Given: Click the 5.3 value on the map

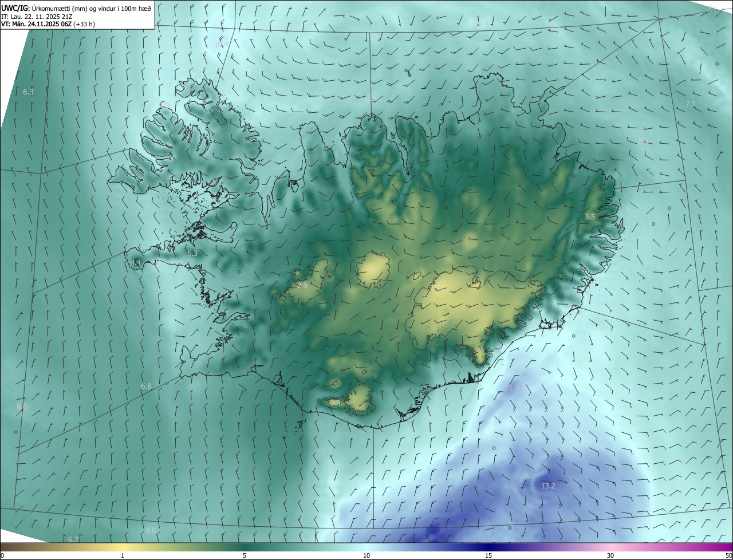Looking at the screenshot, I should 192,253.
